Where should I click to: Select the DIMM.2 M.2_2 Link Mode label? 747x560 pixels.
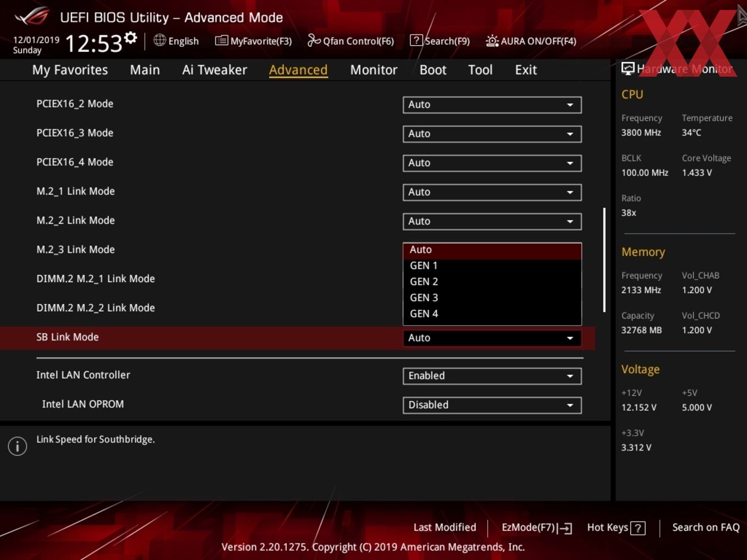[x=96, y=307]
